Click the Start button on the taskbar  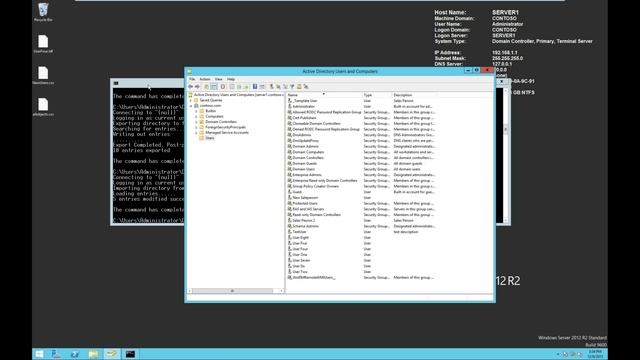coord(39,354)
